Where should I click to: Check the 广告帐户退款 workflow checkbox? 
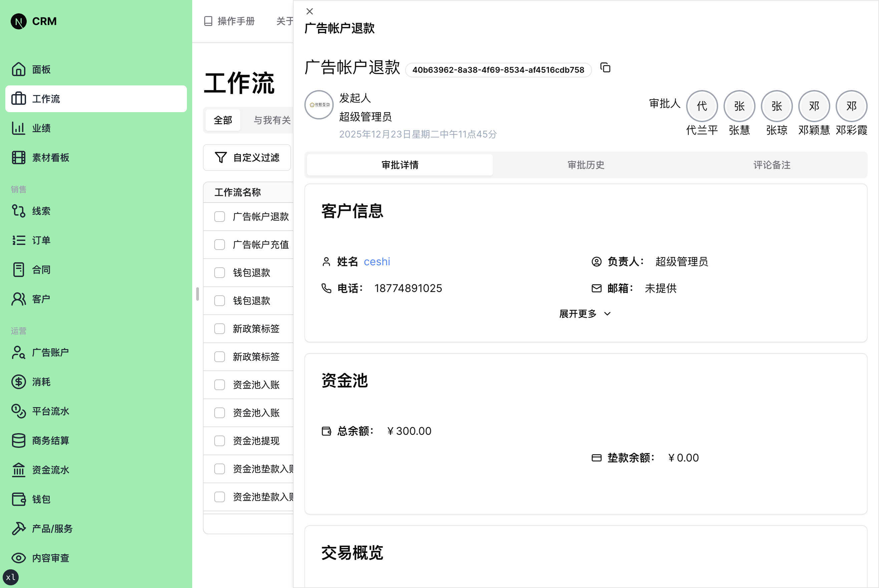pos(219,216)
